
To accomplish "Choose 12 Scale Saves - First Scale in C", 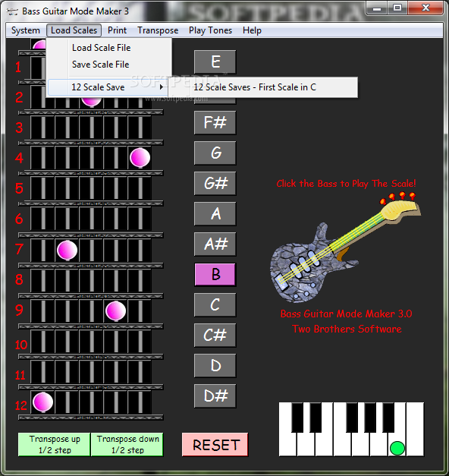I will [262, 87].
